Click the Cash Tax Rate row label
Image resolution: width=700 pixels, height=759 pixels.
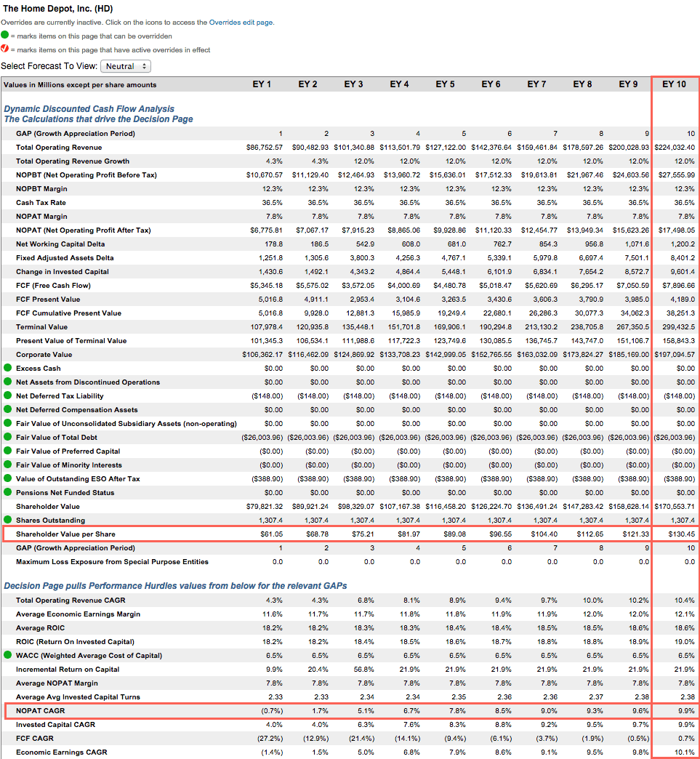tap(41, 202)
